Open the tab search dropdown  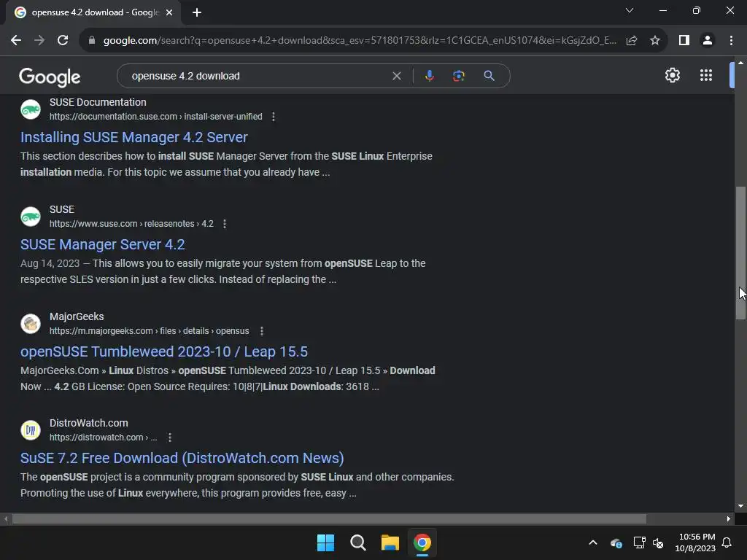coord(630,10)
